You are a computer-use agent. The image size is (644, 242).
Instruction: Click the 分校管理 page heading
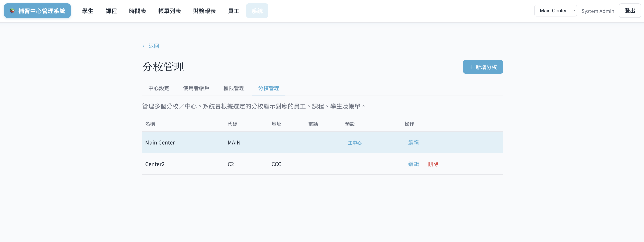click(x=163, y=67)
